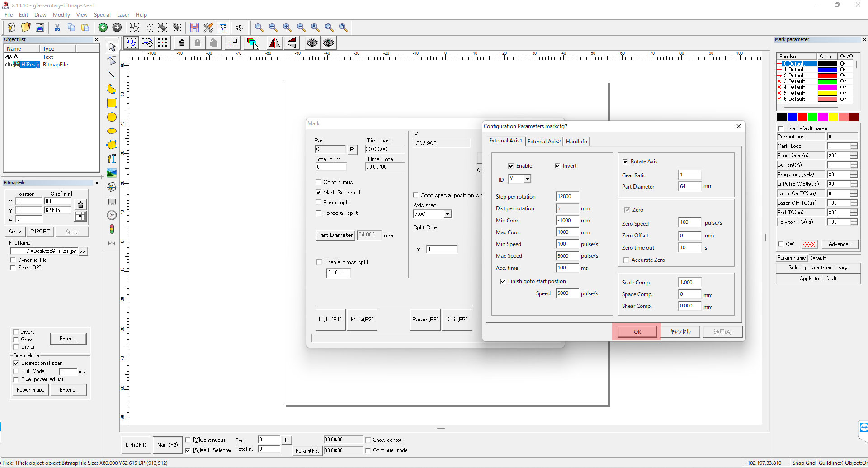868x468 pixels.
Task: Expand the Axis step dropdown
Action: (x=447, y=214)
